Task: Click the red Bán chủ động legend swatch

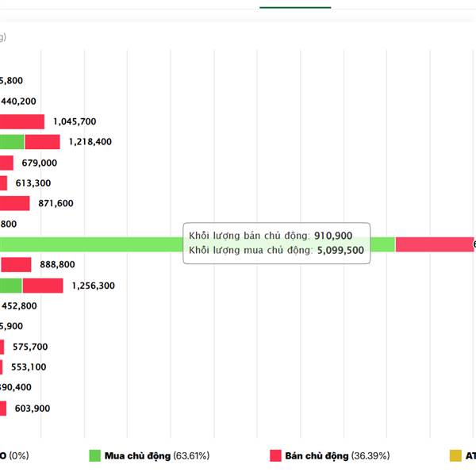Action: 276,455
